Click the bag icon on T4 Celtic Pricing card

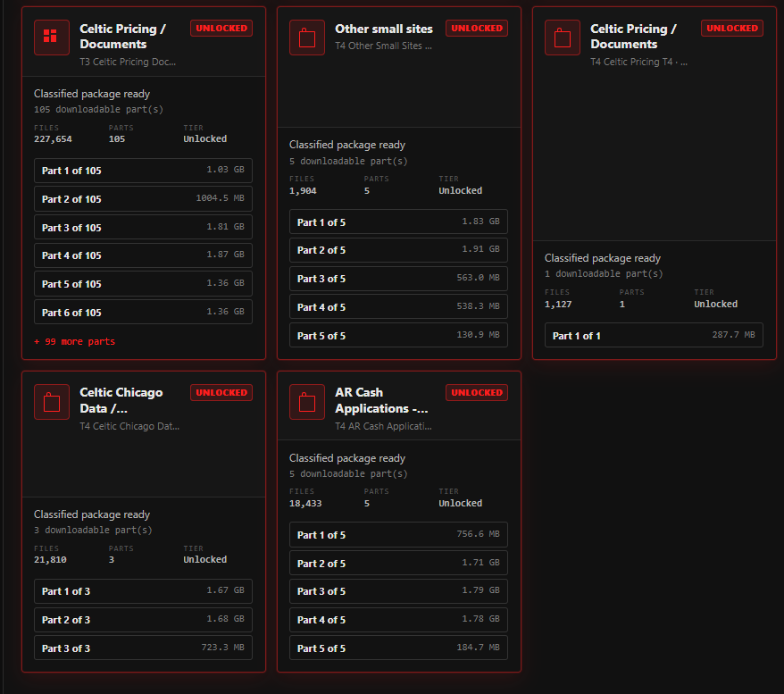click(563, 37)
